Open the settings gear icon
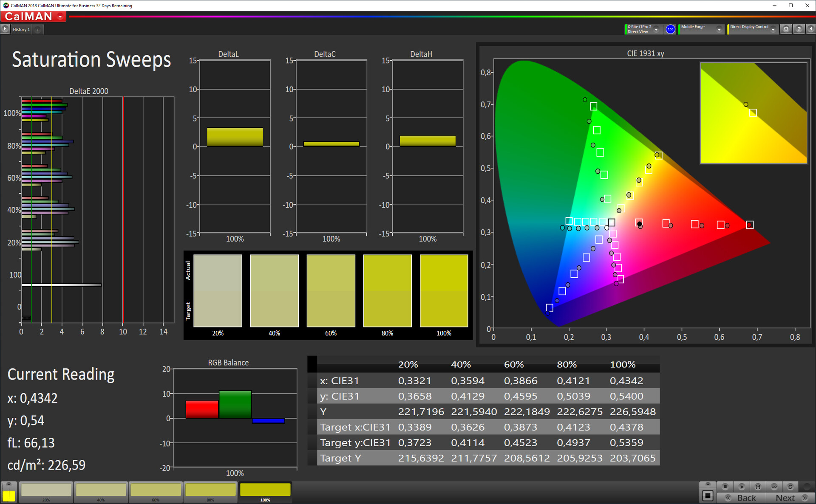This screenshot has height=504, width=816. pos(786,29)
